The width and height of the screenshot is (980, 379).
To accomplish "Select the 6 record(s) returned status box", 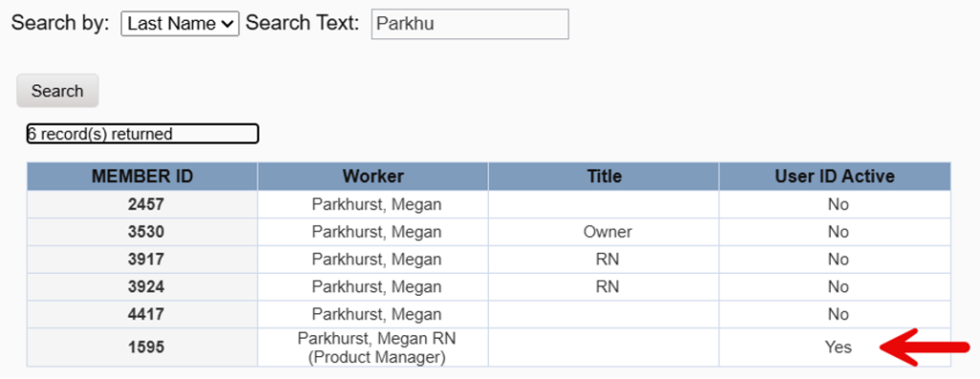I will coord(143,133).
